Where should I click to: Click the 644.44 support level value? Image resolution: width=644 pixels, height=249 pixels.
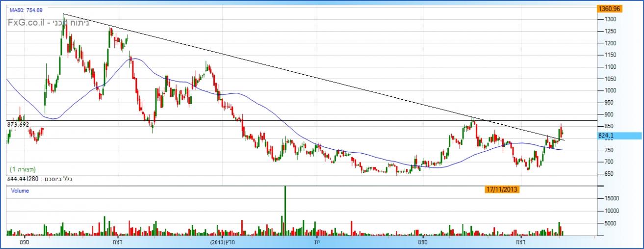point(17,180)
